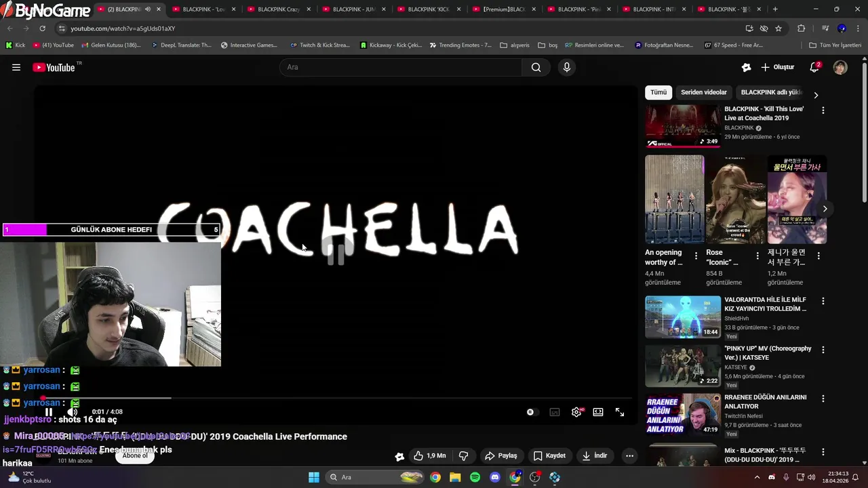Open the player settings gear
The height and width of the screenshot is (488, 868).
(576, 412)
